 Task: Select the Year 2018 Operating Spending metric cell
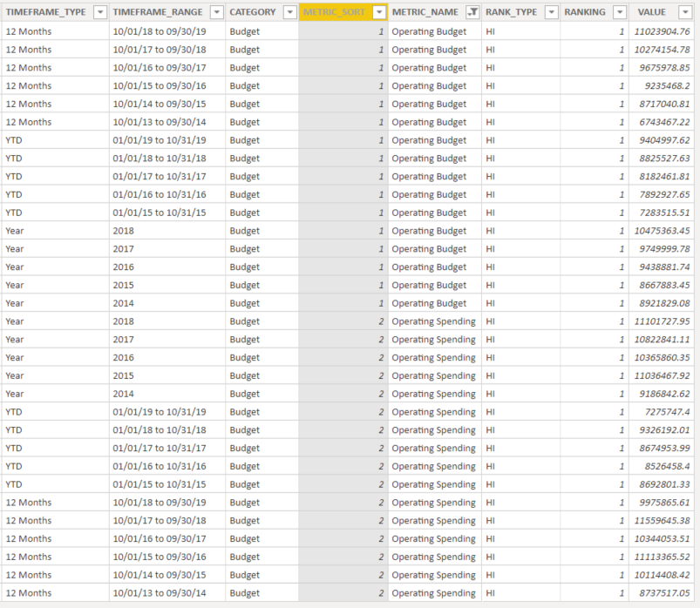(434, 321)
